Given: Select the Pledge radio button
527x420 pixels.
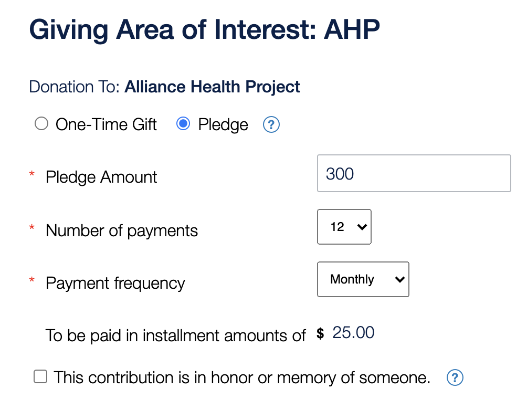Looking at the screenshot, I should tap(183, 123).
